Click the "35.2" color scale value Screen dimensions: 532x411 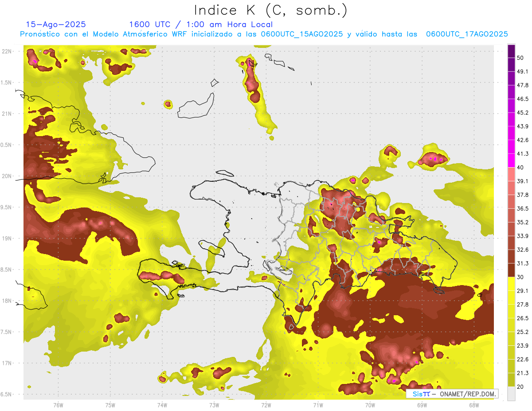click(523, 222)
